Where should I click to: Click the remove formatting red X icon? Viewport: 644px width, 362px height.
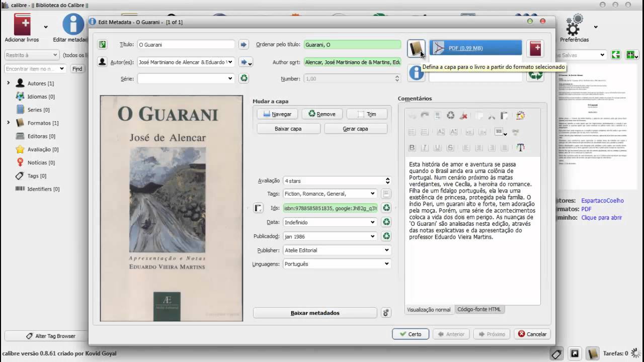pos(464,116)
